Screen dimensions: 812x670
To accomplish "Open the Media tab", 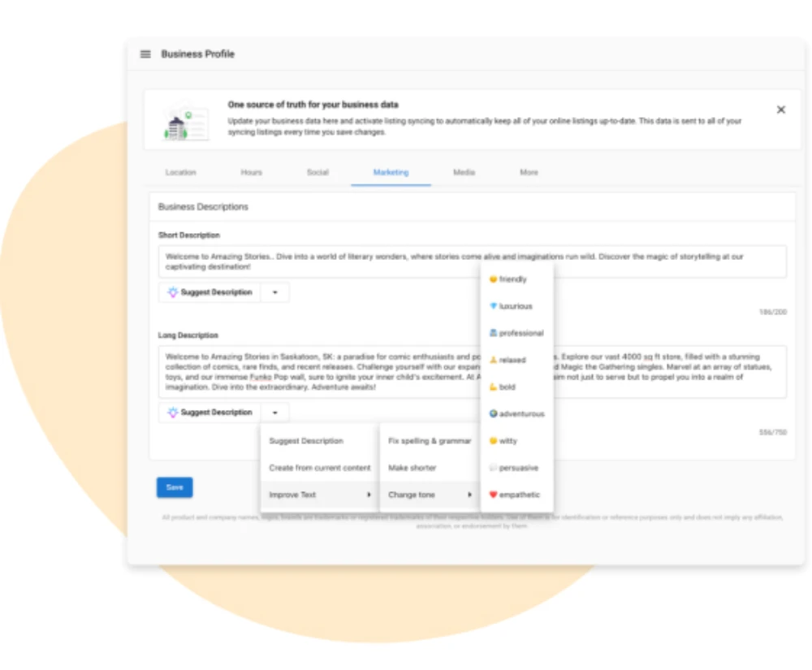I will tap(464, 172).
